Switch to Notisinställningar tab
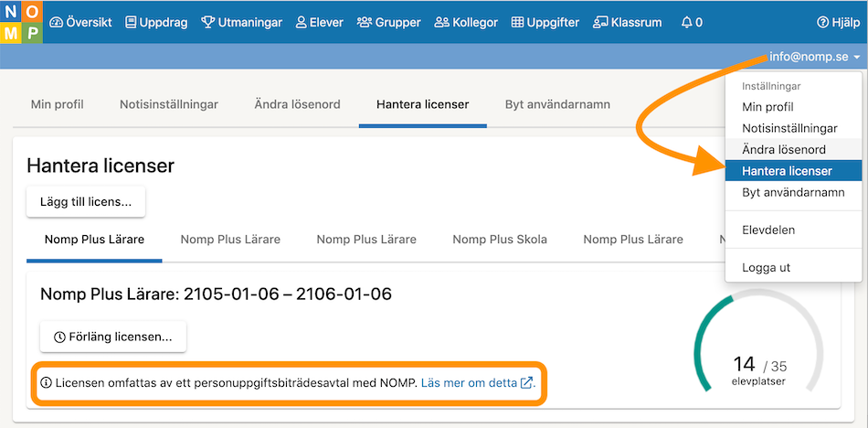The image size is (868, 428). click(x=169, y=104)
